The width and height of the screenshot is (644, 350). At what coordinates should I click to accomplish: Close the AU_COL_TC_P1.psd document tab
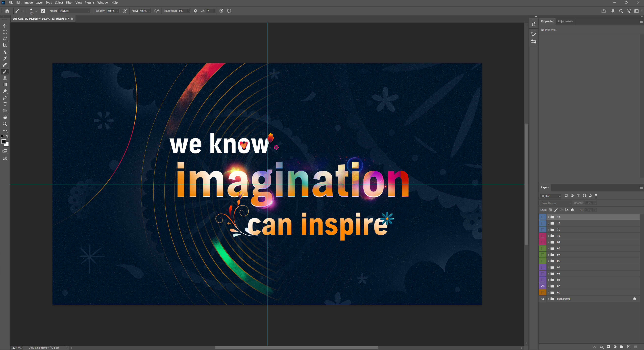tap(72, 19)
